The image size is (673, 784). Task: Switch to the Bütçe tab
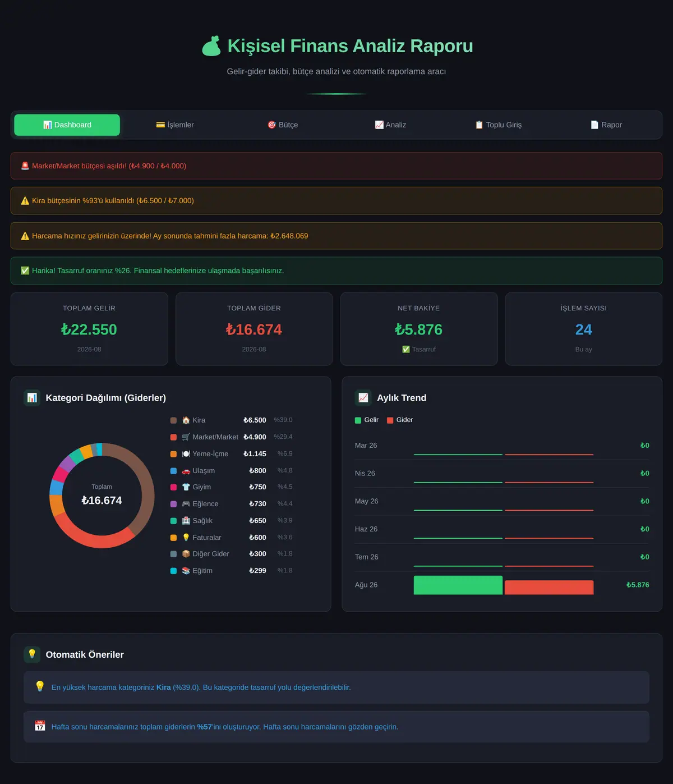click(283, 125)
